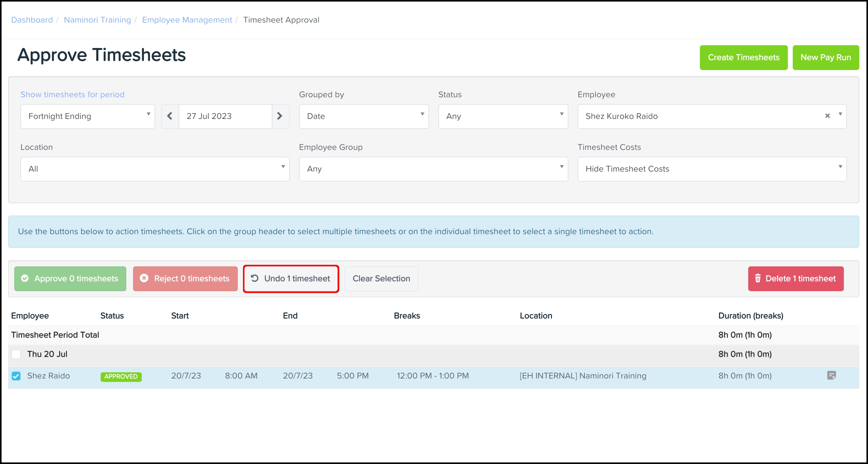
Task: Expand the Hide Timesheet Costs dropdown
Action: point(712,169)
